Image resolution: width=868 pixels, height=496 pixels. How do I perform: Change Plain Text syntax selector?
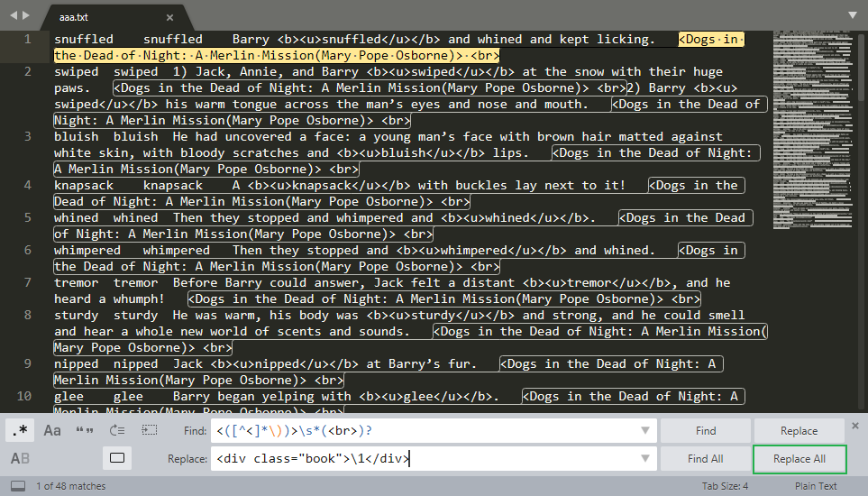coord(816,486)
